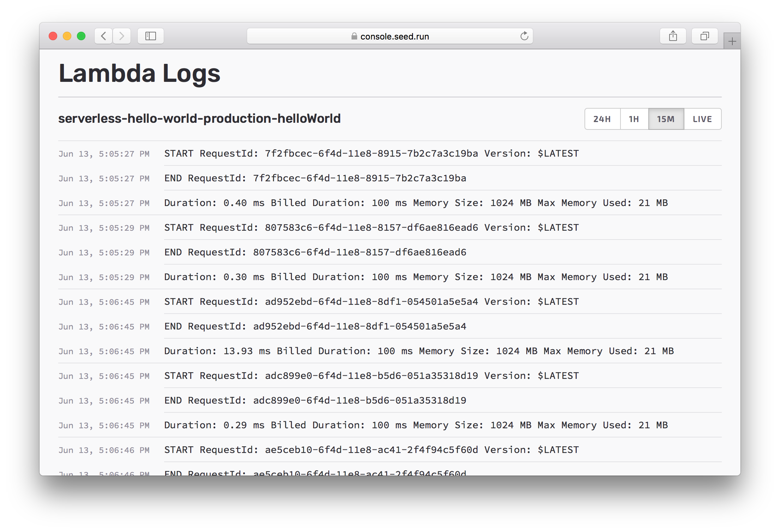
Task: Click the yellow minimize window button
Action: pos(67,36)
